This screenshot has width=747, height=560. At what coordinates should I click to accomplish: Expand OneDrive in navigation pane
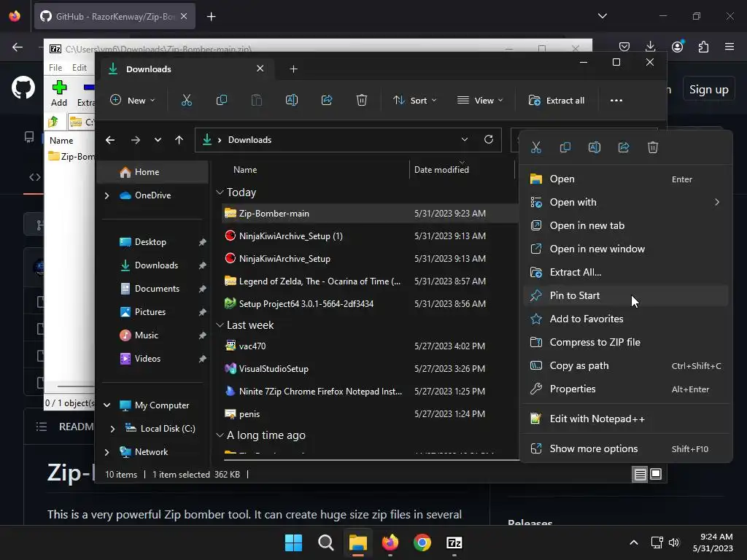[x=107, y=195]
